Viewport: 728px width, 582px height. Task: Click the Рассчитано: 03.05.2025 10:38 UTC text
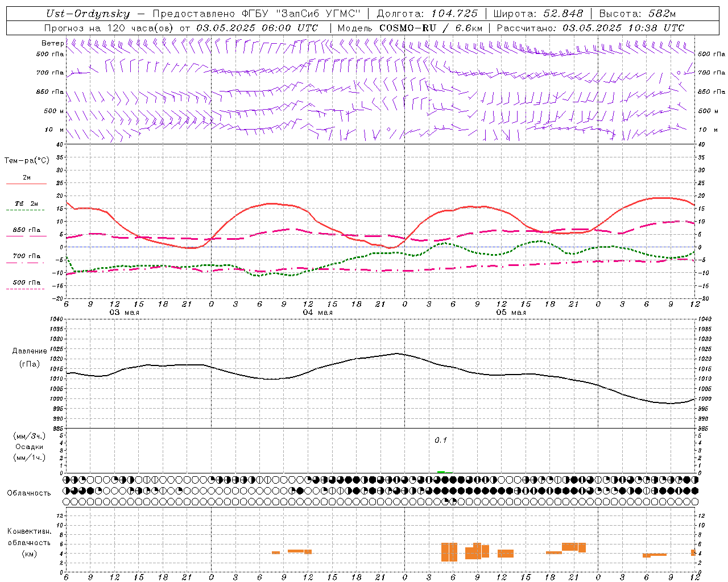point(590,28)
